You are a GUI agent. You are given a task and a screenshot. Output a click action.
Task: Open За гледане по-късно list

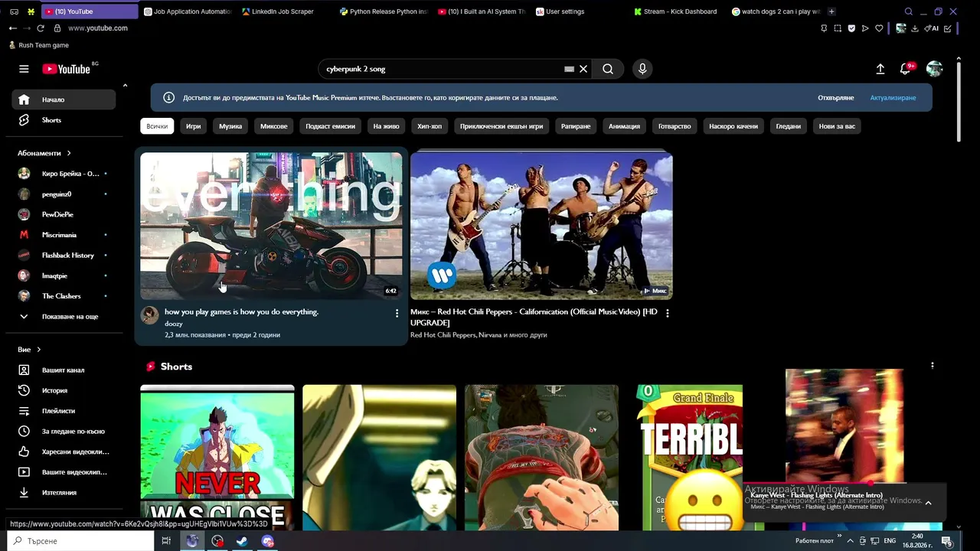(64, 432)
